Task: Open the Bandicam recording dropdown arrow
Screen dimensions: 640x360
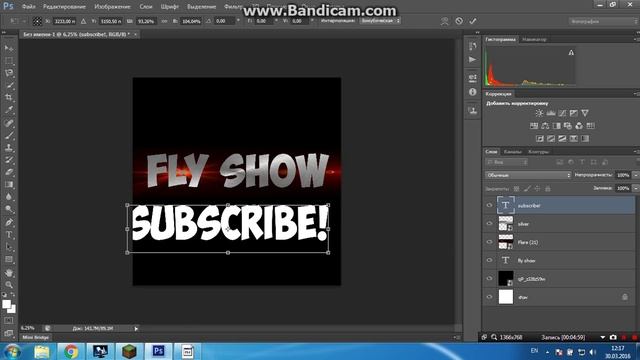Action: [x=602, y=338]
